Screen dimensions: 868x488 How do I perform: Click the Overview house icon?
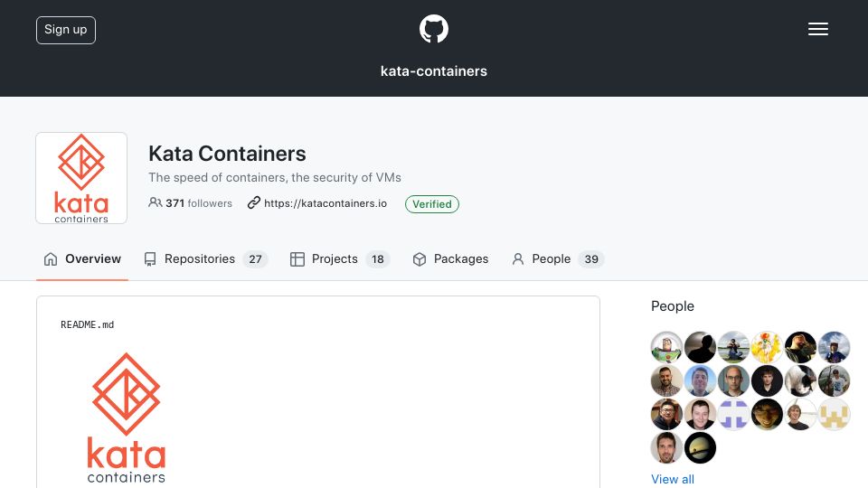(51, 259)
